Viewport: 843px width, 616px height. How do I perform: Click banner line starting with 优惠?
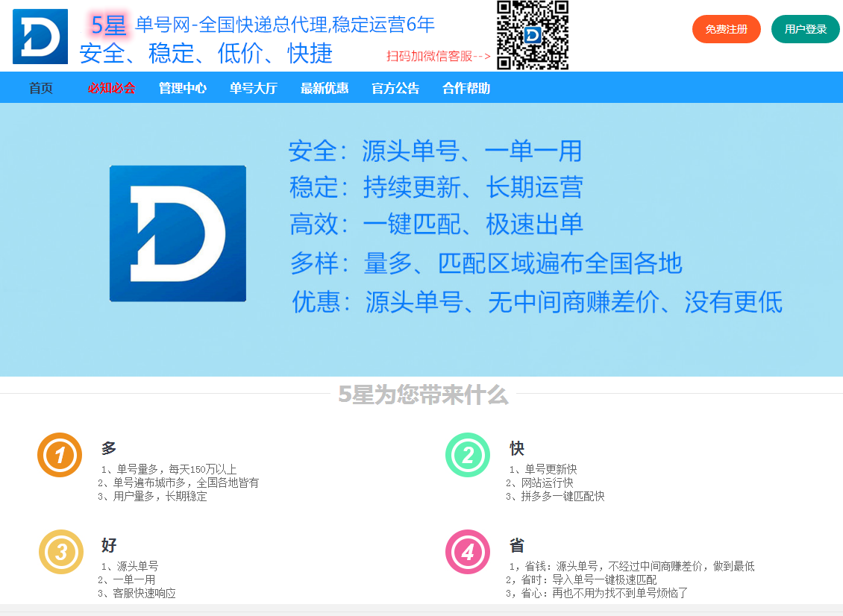537,302
